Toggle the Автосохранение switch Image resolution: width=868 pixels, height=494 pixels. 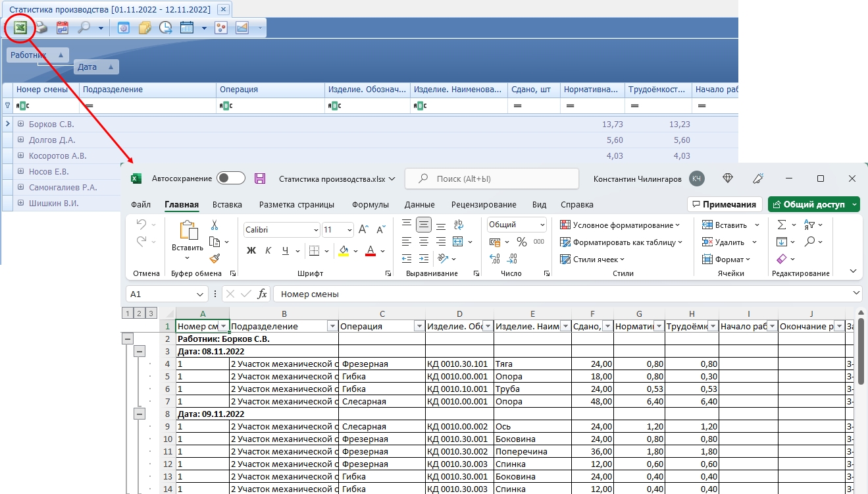click(x=231, y=178)
